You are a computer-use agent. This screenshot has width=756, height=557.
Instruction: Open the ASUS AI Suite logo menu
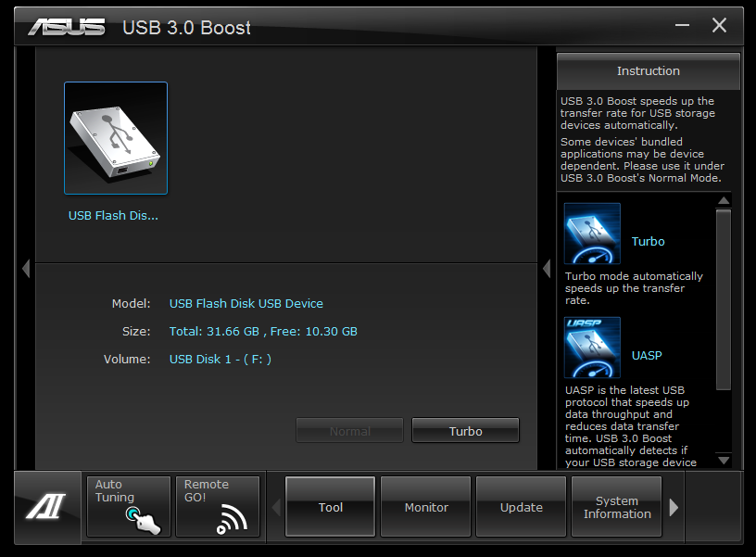click(x=44, y=507)
